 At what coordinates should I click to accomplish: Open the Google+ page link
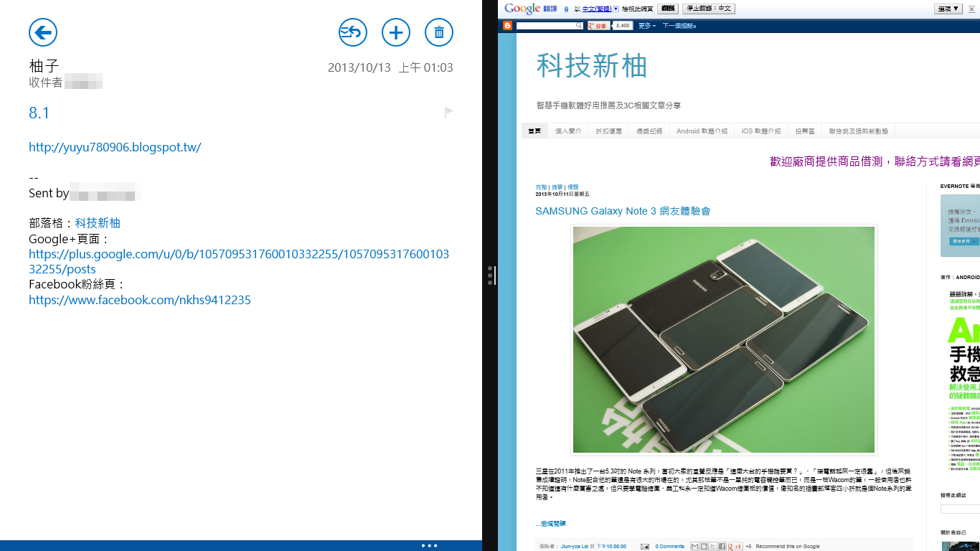[239, 262]
